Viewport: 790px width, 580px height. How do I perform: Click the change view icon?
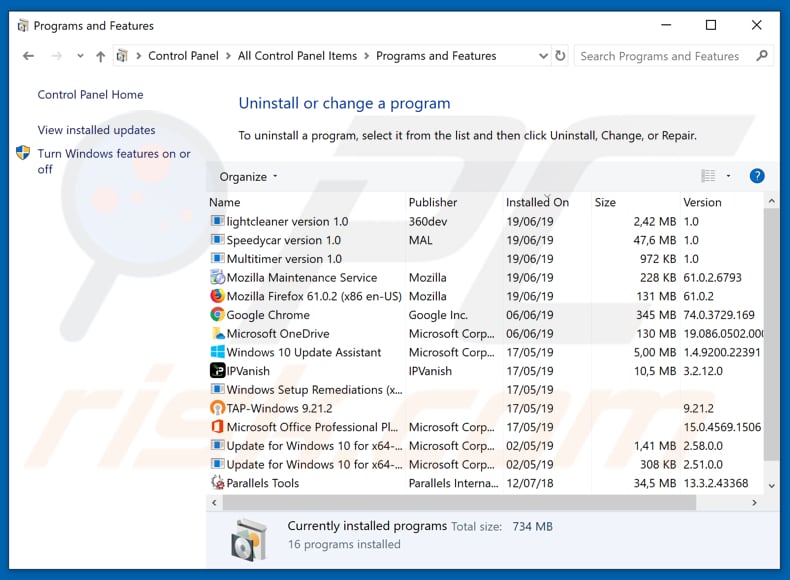click(x=708, y=176)
